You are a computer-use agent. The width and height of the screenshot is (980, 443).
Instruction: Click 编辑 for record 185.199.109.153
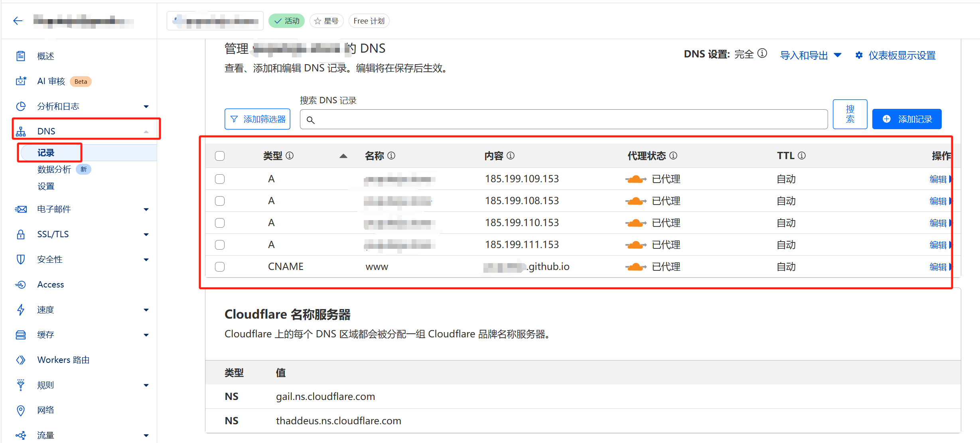(938, 179)
